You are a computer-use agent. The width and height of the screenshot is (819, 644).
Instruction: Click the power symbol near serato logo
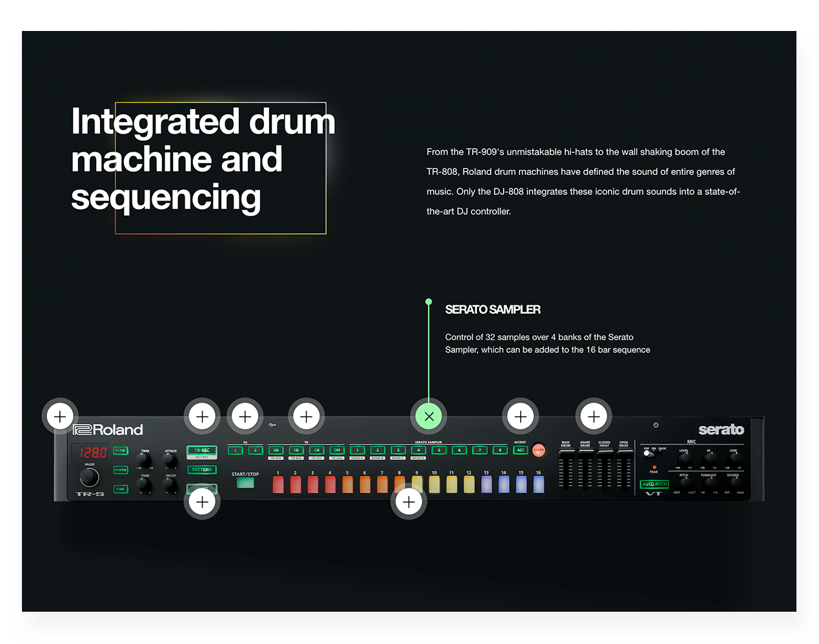[x=656, y=425]
